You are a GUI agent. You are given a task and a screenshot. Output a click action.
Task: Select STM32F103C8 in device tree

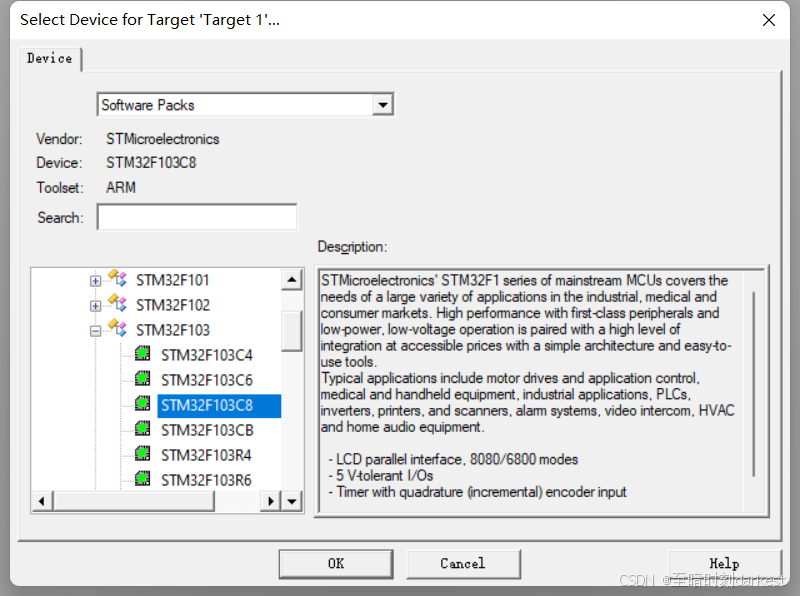tap(219, 406)
